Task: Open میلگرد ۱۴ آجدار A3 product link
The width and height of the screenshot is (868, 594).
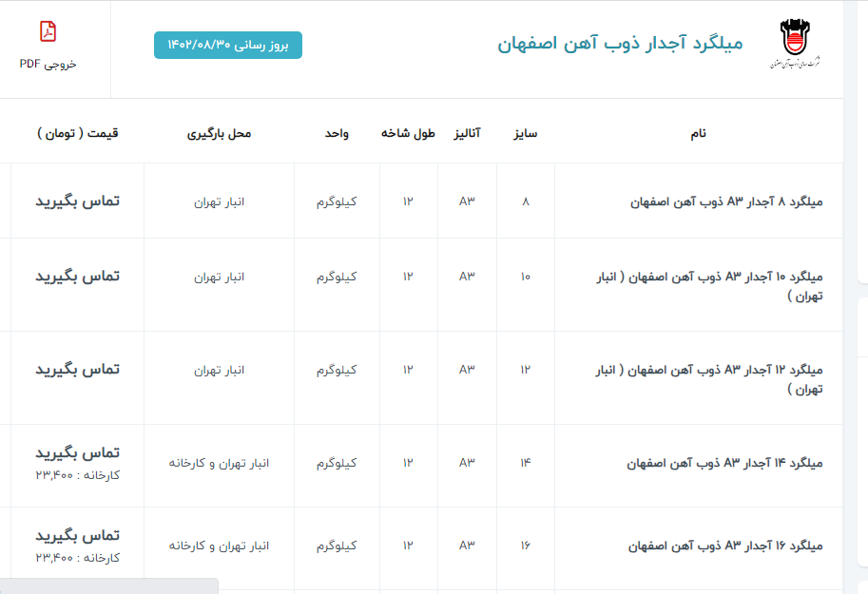Action: (x=724, y=464)
